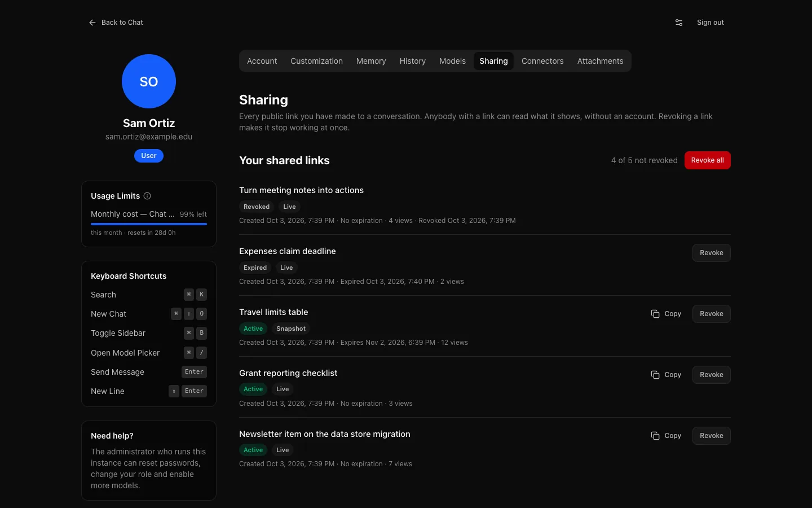Click the red Revoke all button
The width and height of the screenshot is (812, 508).
coord(708,160)
